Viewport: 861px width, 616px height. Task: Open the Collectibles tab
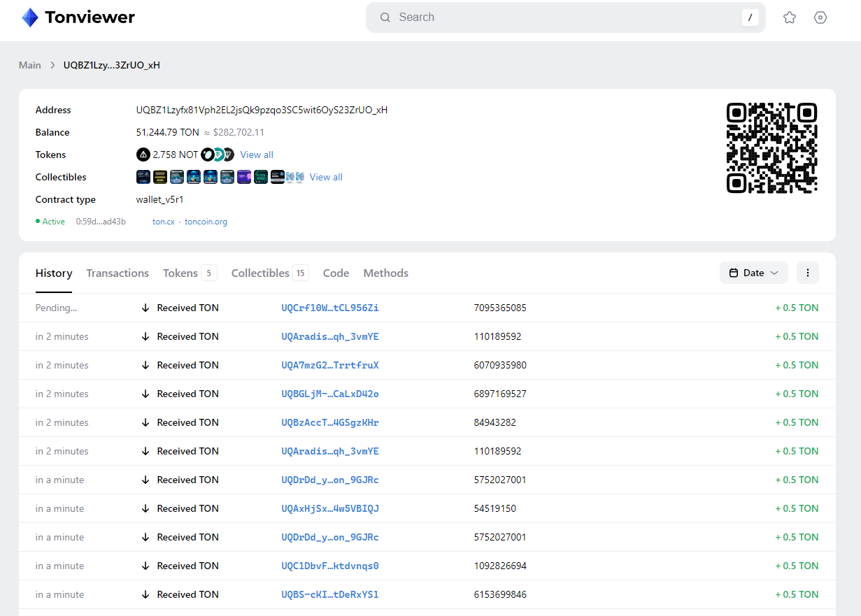click(x=260, y=273)
